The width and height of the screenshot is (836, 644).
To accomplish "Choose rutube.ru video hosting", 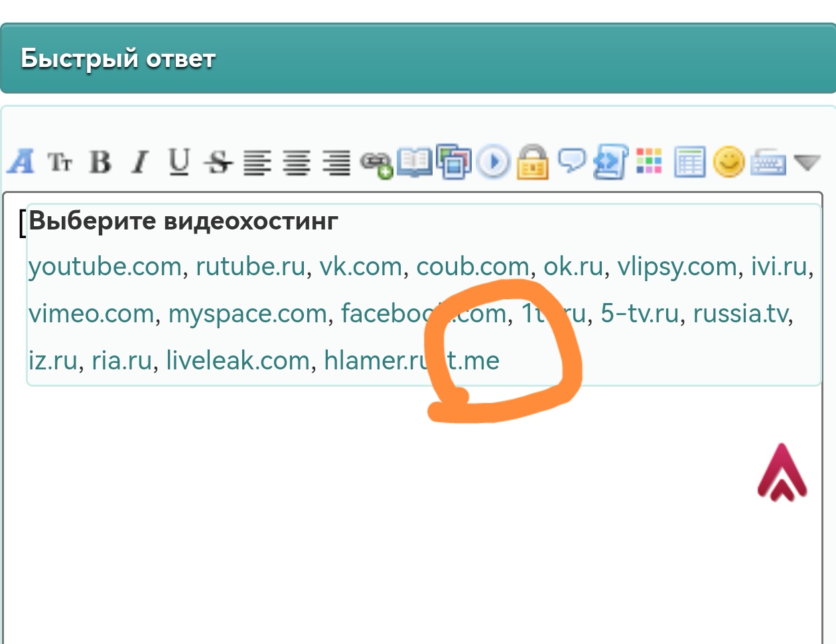I will (250, 267).
